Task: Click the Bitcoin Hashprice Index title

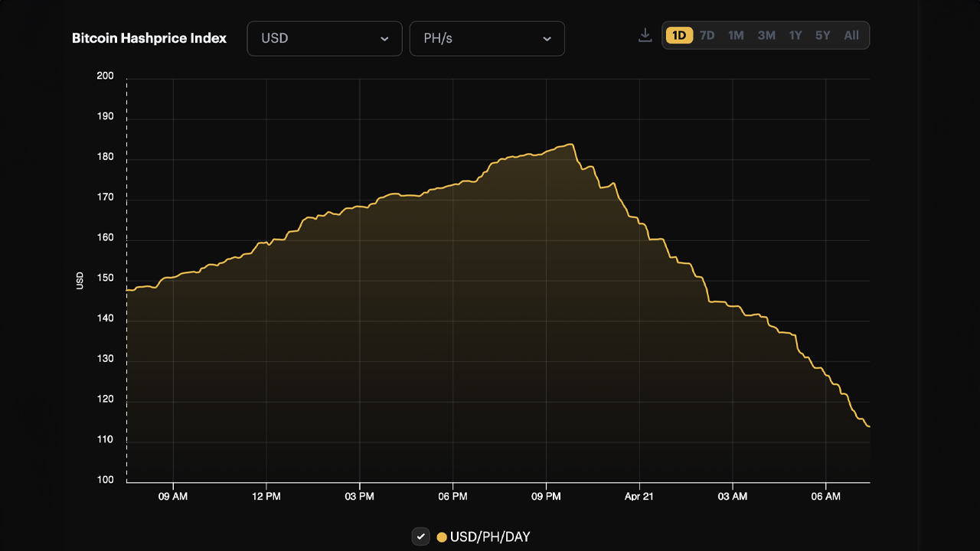Action: coord(149,37)
